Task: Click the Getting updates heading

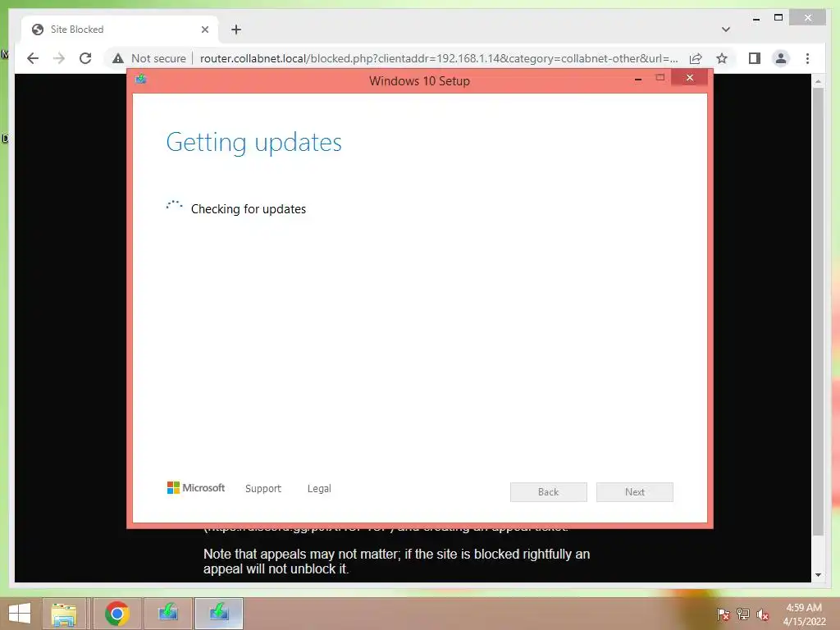Action: point(254,143)
